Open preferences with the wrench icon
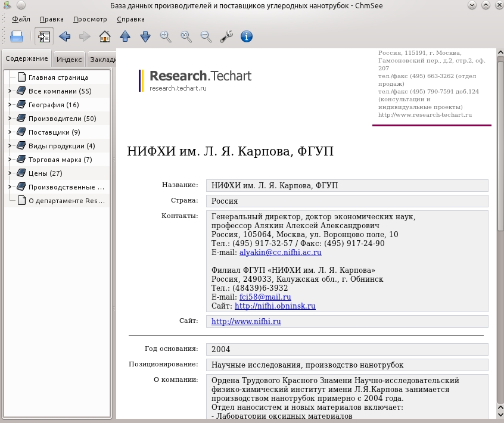 pyautogui.click(x=226, y=36)
